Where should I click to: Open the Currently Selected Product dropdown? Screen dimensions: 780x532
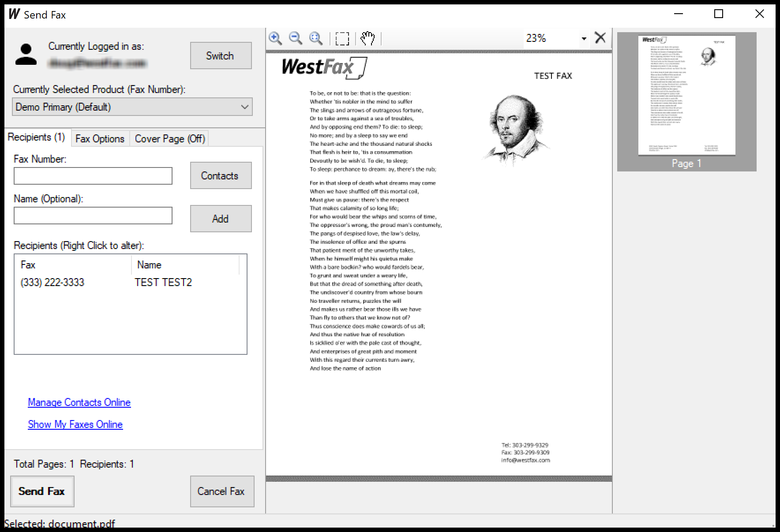coord(244,107)
